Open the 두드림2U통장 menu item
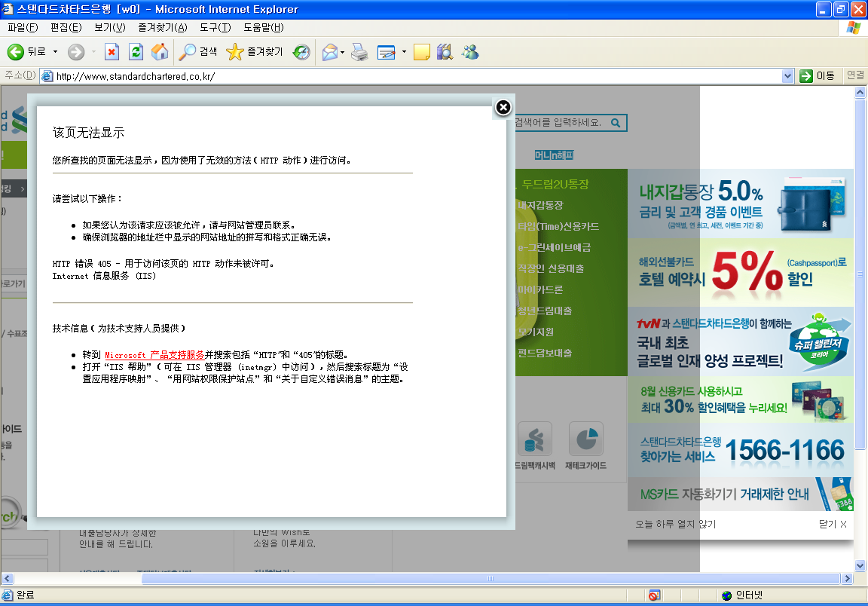Image resolution: width=868 pixels, height=606 pixels. click(x=556, y=184)
